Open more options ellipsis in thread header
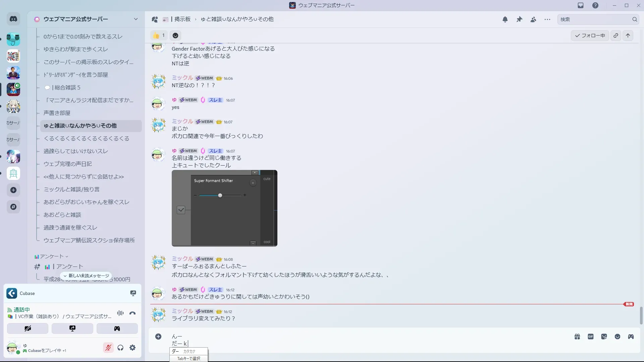 [547, 19]
